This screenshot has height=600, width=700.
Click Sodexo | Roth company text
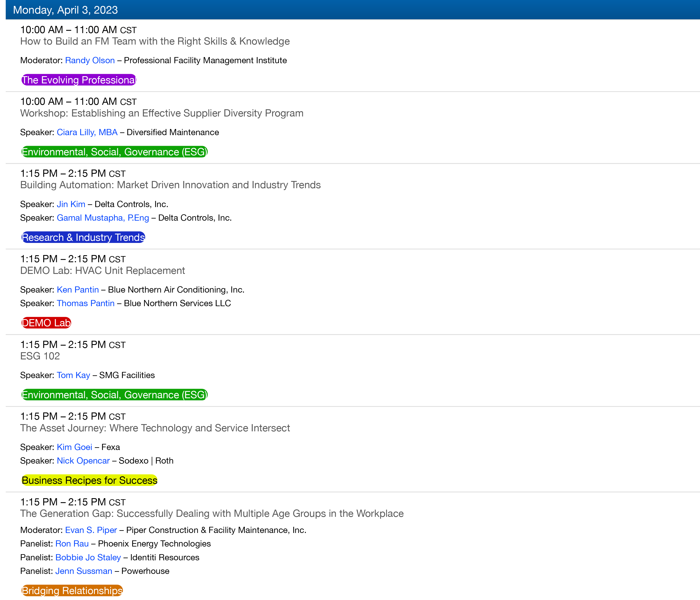146,461
